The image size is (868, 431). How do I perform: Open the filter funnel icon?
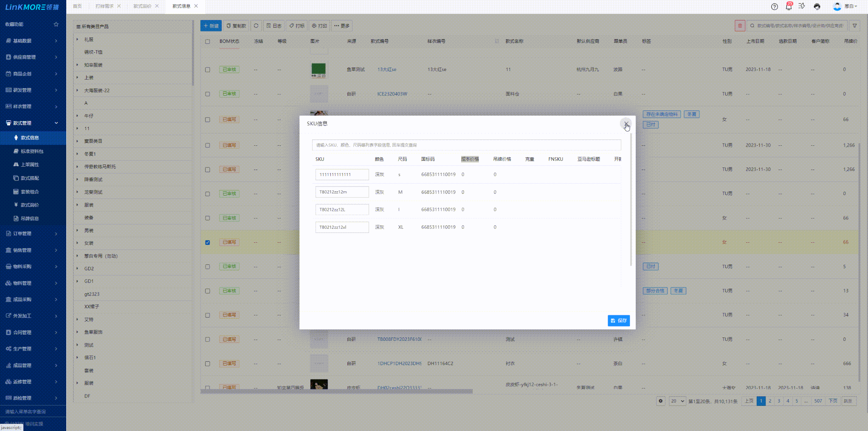[x=855, y=26]
